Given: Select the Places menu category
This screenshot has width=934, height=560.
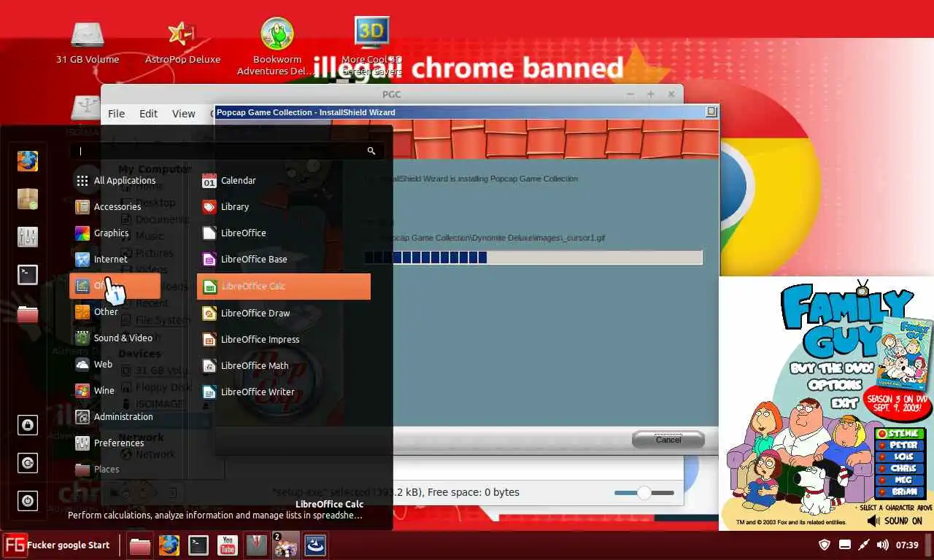Looking at the screenshot, I should pos(115,469).
